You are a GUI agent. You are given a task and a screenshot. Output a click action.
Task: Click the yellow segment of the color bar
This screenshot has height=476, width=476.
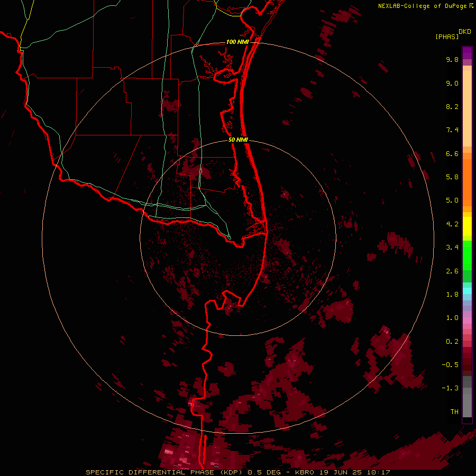[467, 226]
